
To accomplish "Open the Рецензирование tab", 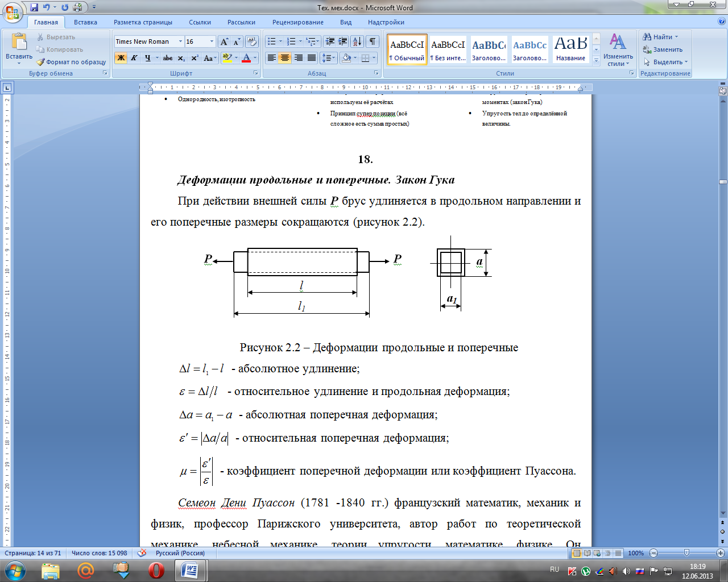I will click(297, 22).
